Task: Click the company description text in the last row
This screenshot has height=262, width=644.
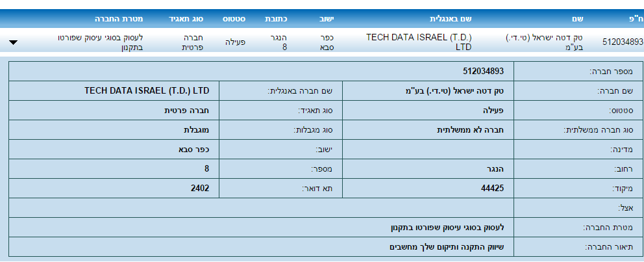Action: pos(446,246)
